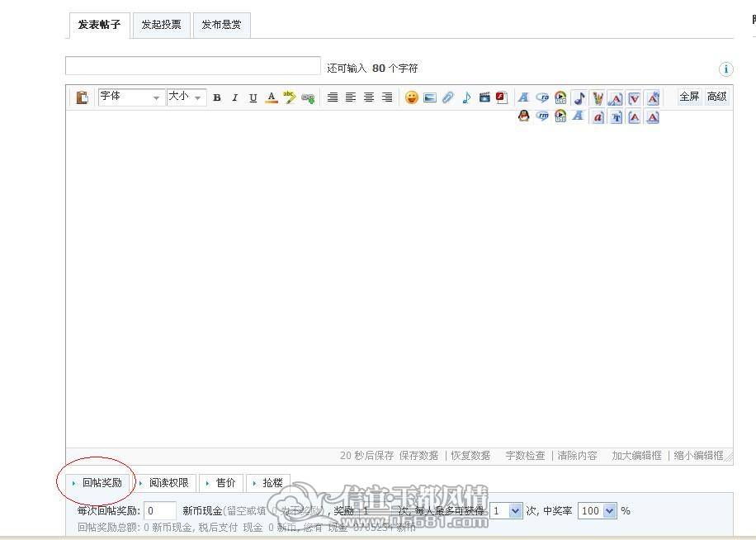756x540 pixels.
Task: Click the 'rm' speech bubble icon
Action: (x=542, y=116)
